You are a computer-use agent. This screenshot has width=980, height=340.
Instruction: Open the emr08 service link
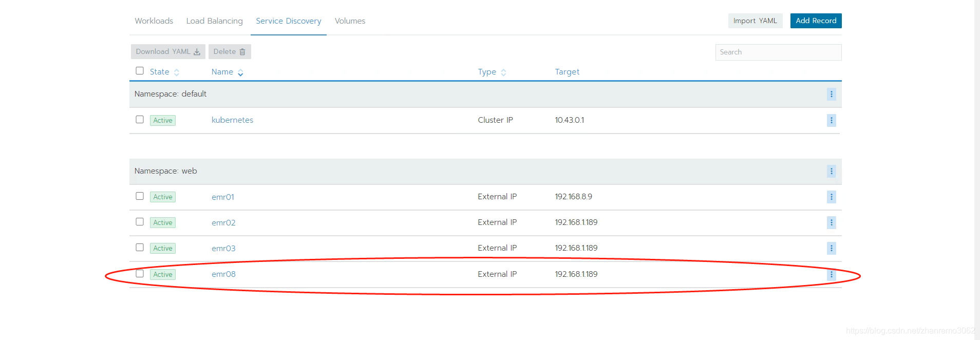tap(223, 274)
